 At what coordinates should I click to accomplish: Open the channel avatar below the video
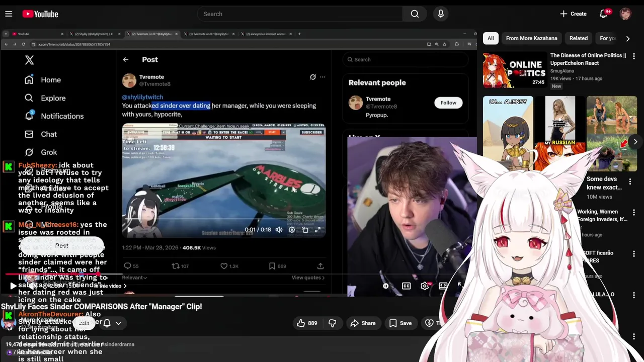tap(9, 323)
